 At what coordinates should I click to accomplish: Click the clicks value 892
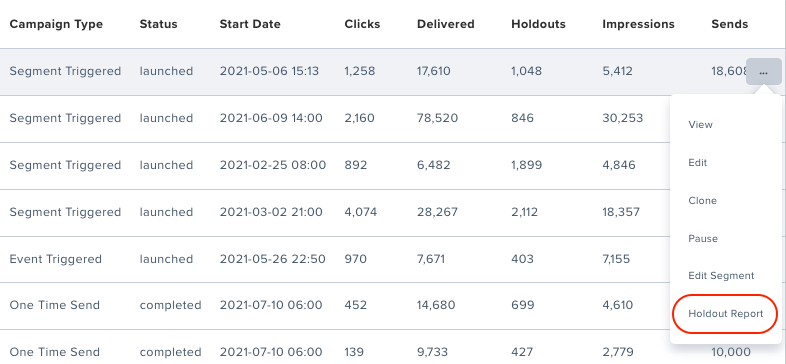[355, 165]
